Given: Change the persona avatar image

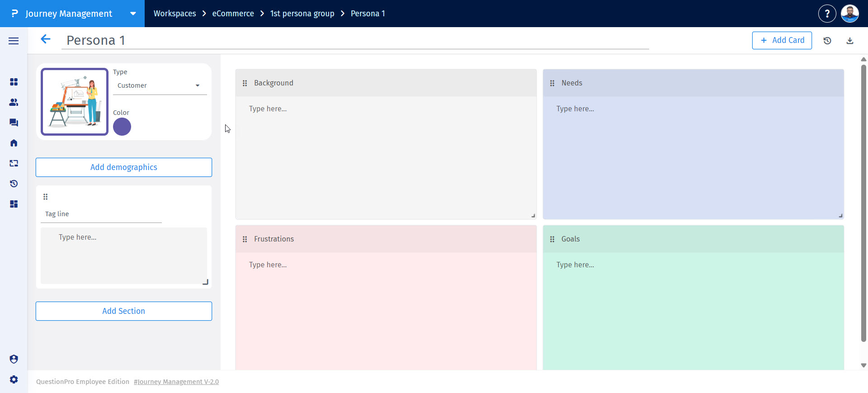Looking at the screenshot, I should (75, 102).
